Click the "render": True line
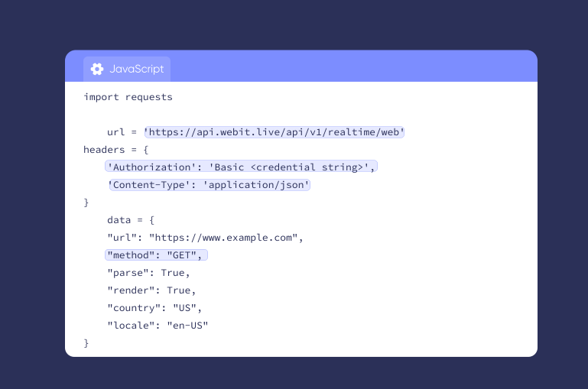 pos(151,290)
